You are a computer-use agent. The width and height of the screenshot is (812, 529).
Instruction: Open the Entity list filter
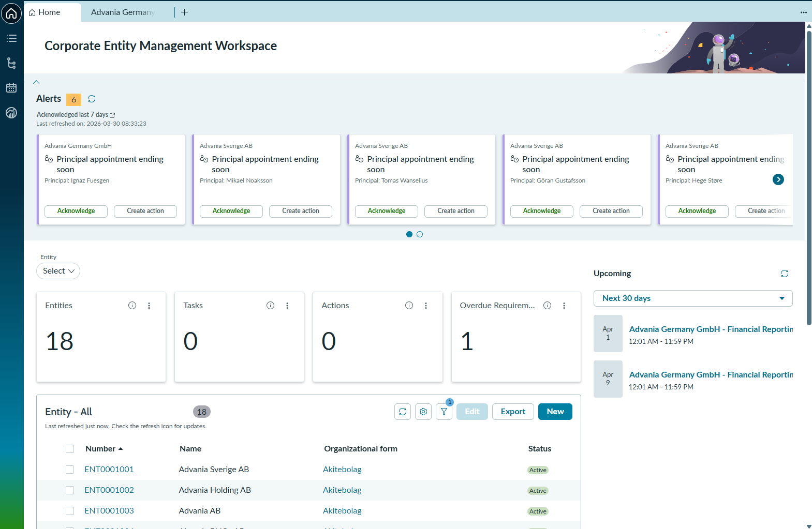(x=444, y=412)
